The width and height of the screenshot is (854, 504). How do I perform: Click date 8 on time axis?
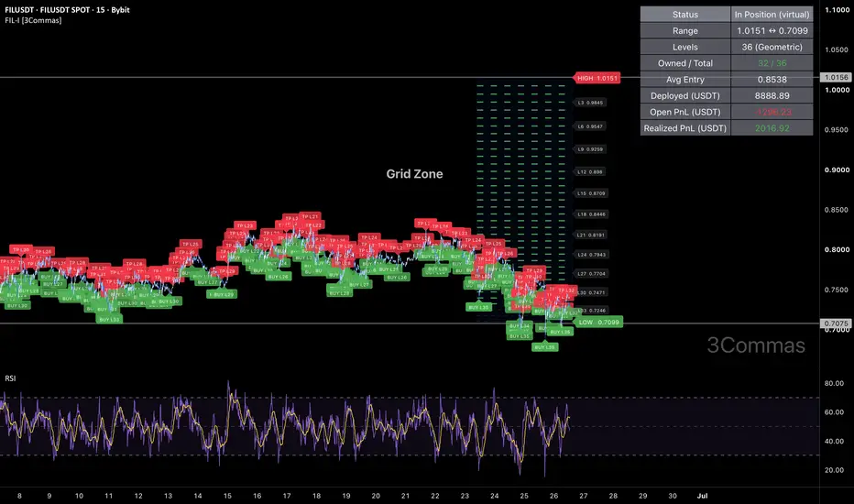[x=19, y=496]
